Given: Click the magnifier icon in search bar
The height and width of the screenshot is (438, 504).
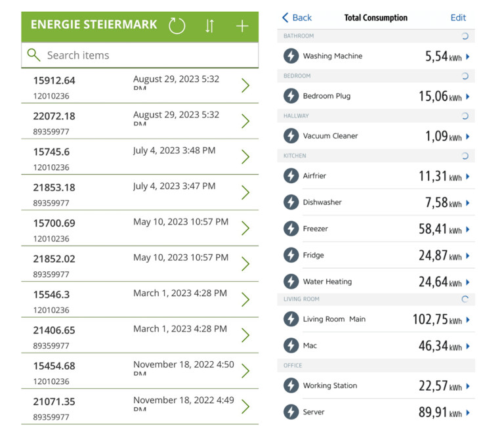Looking at the screenshot, I should (33, 55).
